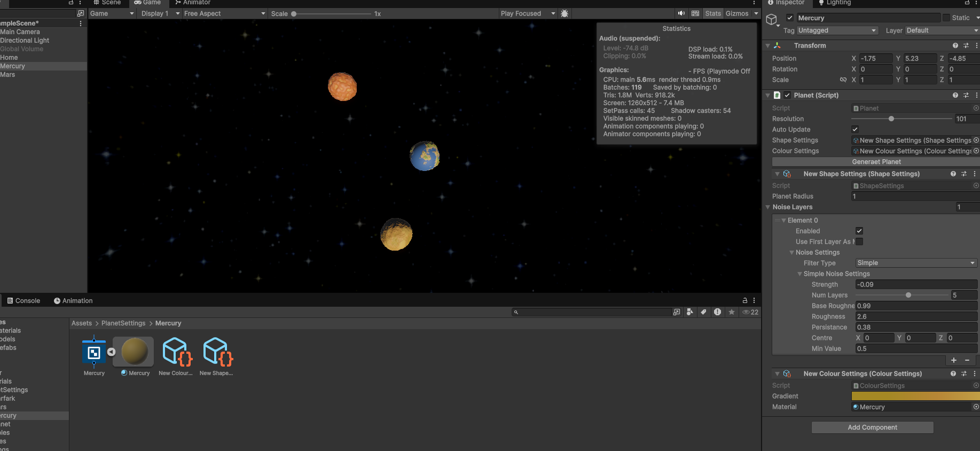
Task: Remove selected noise layer element
Action: point(967,360)
